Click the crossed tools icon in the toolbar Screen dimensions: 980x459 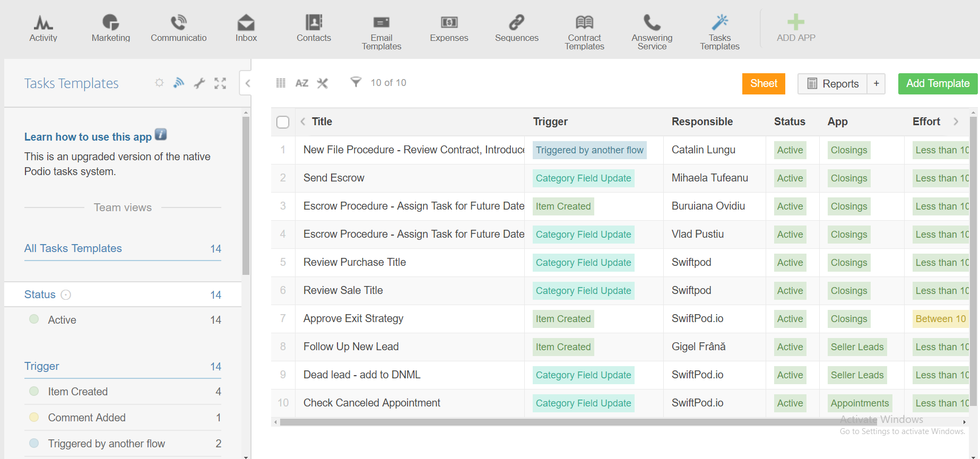pyautogui.click(x=323, y=83)
